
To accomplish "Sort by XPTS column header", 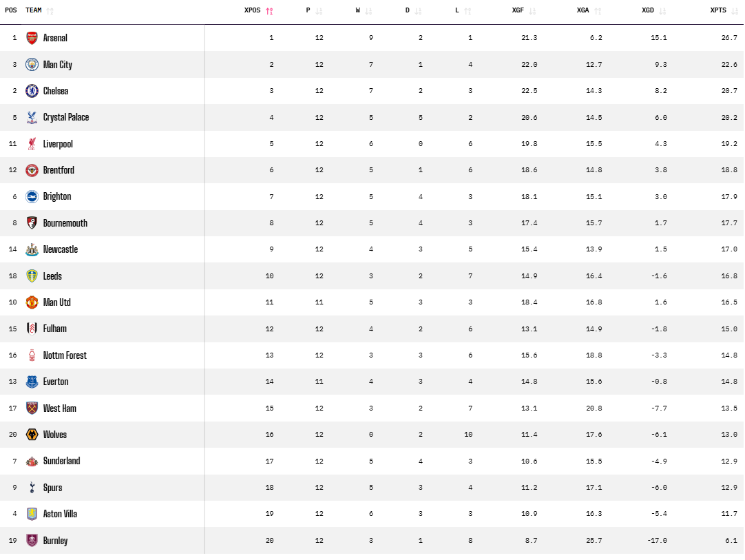I will [717, 10].
